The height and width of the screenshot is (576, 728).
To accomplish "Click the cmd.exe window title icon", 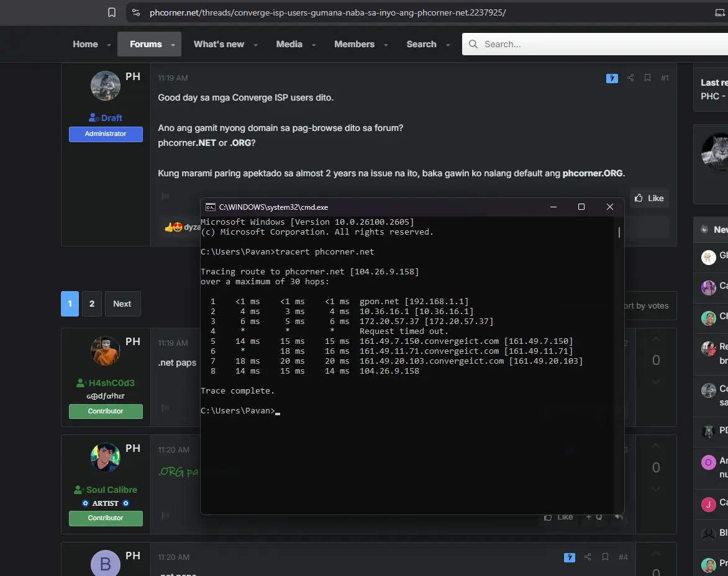I will [x=211, y=207].
